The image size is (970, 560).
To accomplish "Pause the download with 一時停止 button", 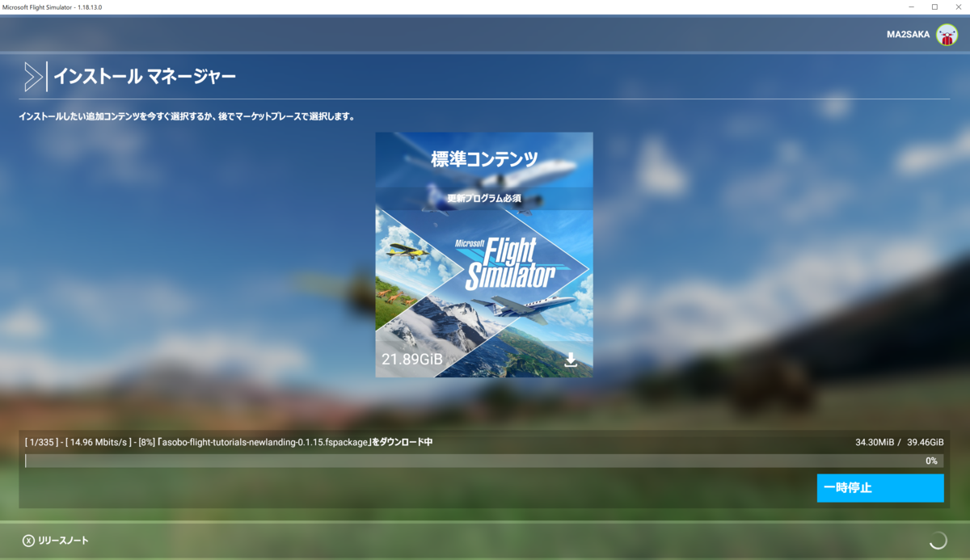I will (880, 488).
